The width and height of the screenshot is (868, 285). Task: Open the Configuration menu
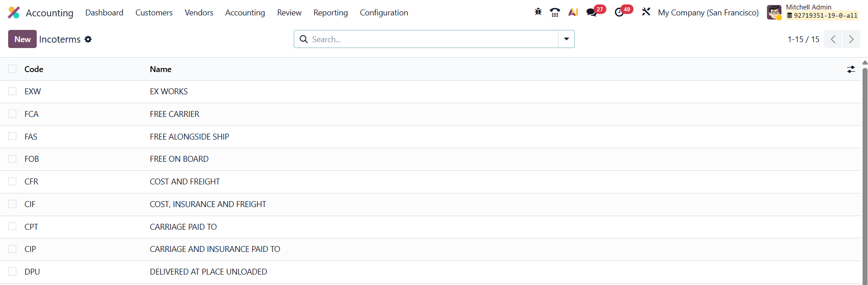384,13
